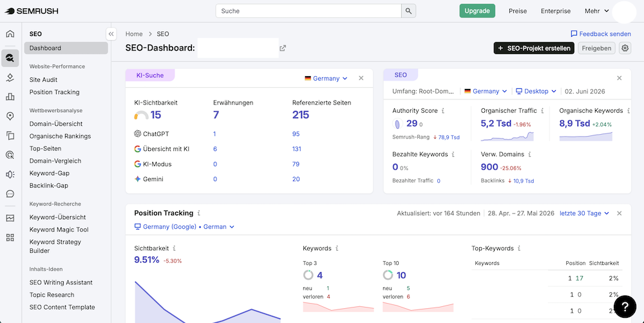Screen dimensions: 644x323
Task: Close the Position Tracking widget
Action: (620, 213)
